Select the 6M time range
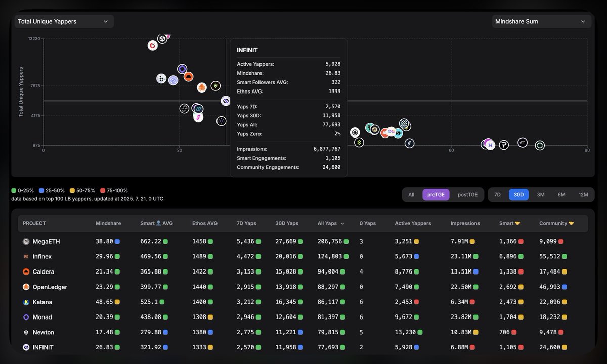This screenshot has width=607, height=364. 561,195
